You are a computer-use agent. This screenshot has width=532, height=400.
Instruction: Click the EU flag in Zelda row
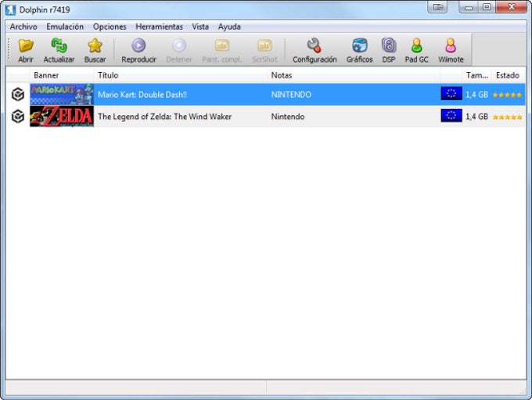451,115
